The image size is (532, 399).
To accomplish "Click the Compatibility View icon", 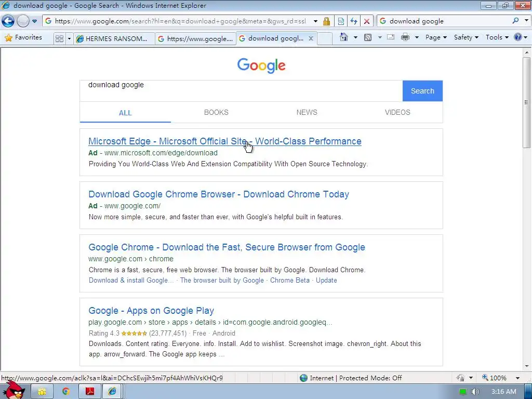I will (341, 21).
